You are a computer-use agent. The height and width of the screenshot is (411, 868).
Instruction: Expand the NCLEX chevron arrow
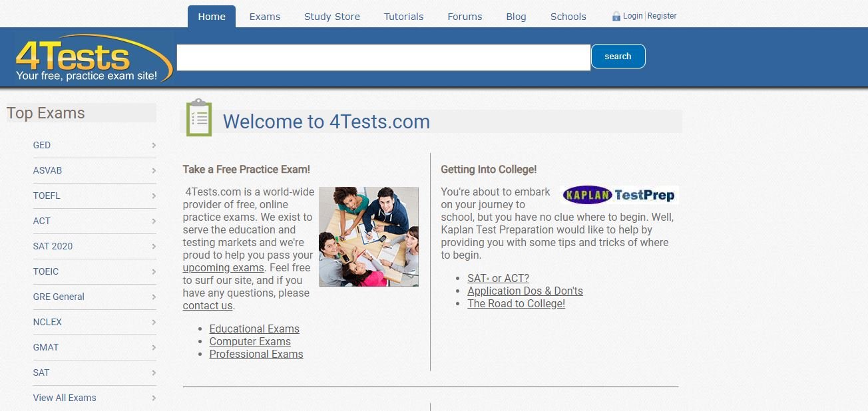coord(154,322)
